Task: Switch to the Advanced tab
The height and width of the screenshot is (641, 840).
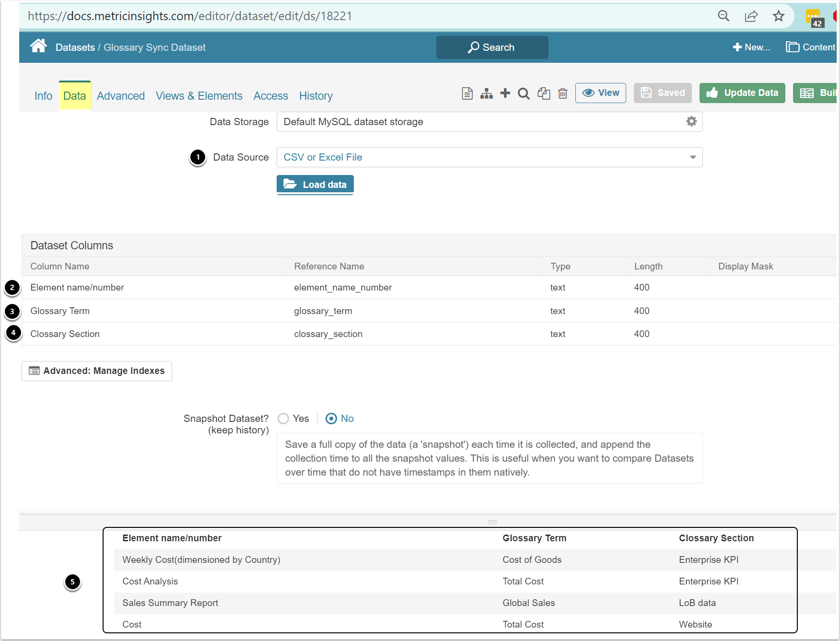Action: point(120,95)
